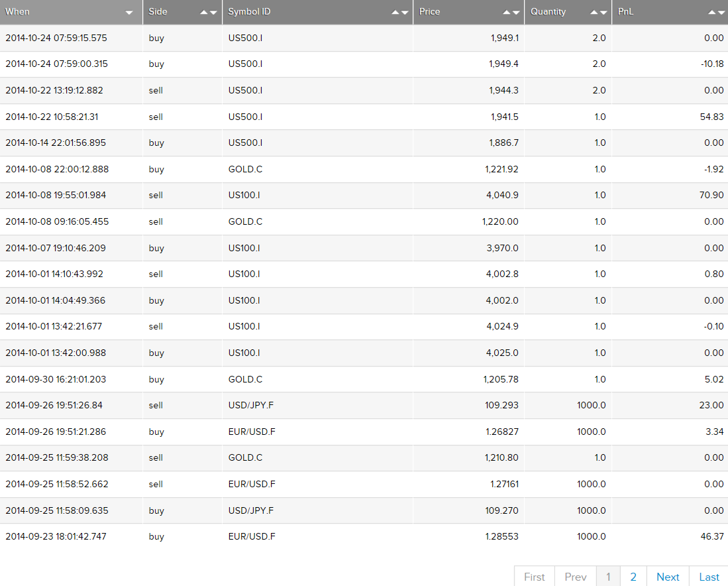This screenshot has height=586, width=728.
Task: Go to page 2 of trades
Action: point(633,577)
